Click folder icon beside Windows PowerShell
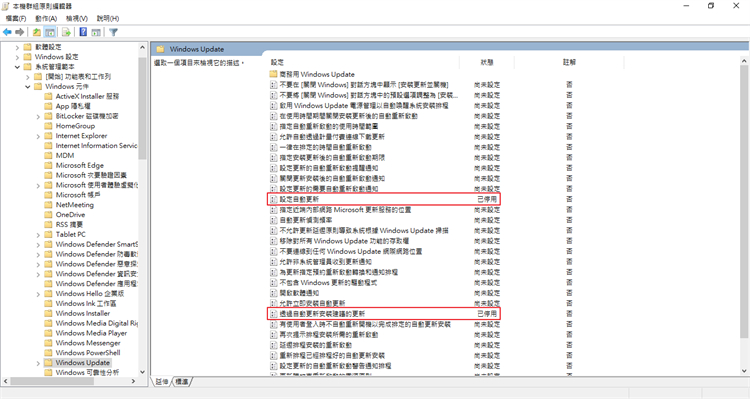Viewport: 750px width, 399px height. pyautogui.click(x=48, y=353)
